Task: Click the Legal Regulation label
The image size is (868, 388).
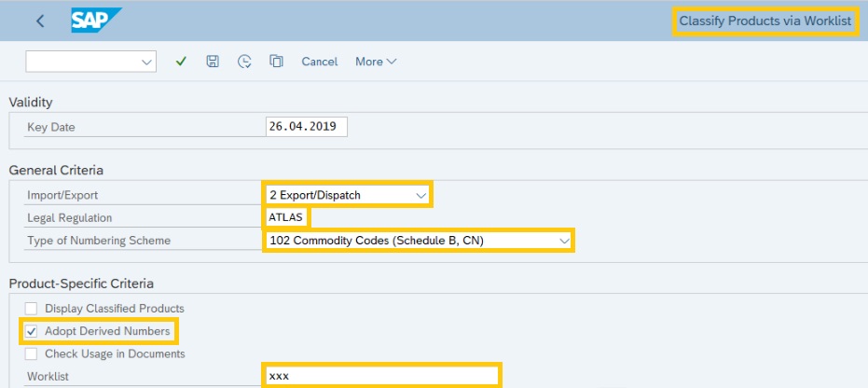Action: tap(70, 218)
